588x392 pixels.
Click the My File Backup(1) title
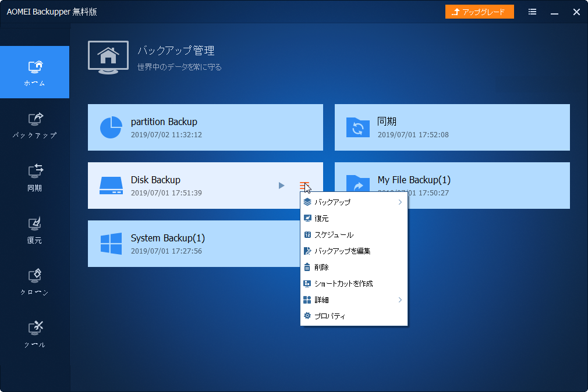[414, 180]
